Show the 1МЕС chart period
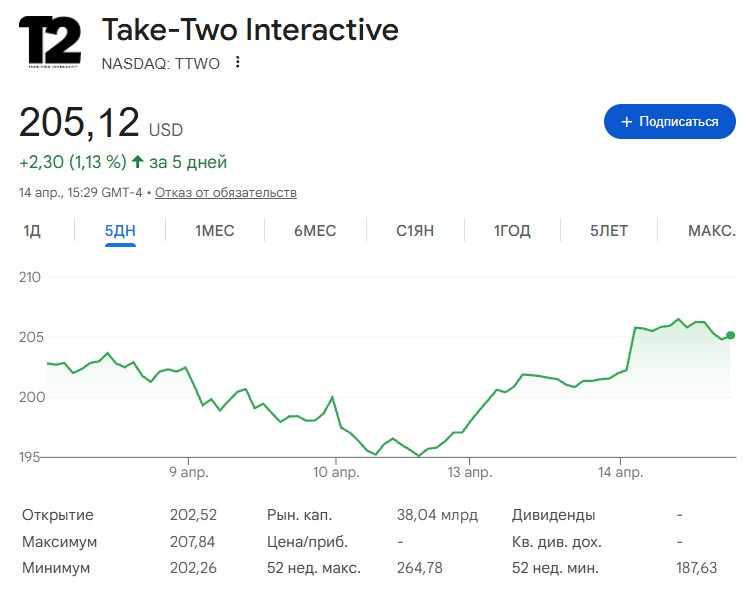 pos(214,231)
